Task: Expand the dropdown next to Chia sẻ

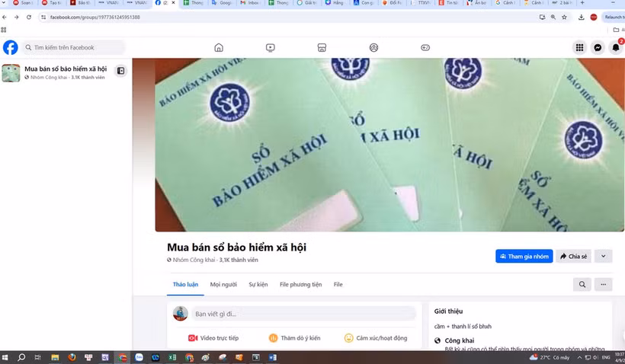Action: [603, 256]
